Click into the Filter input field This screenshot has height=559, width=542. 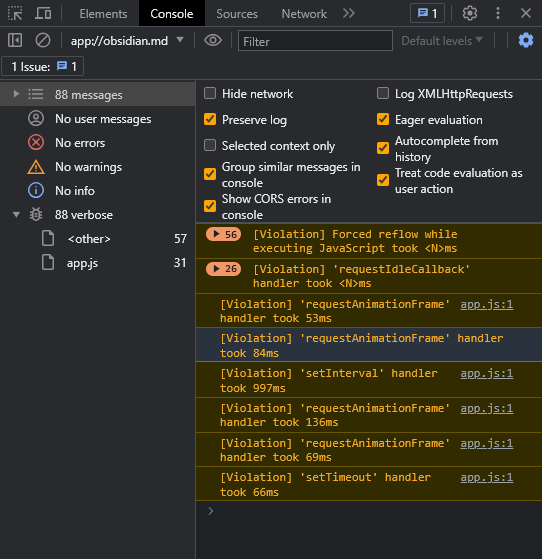[315, 41]
